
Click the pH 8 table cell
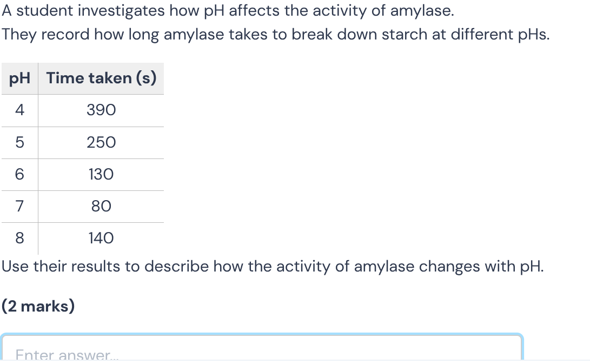19,239
